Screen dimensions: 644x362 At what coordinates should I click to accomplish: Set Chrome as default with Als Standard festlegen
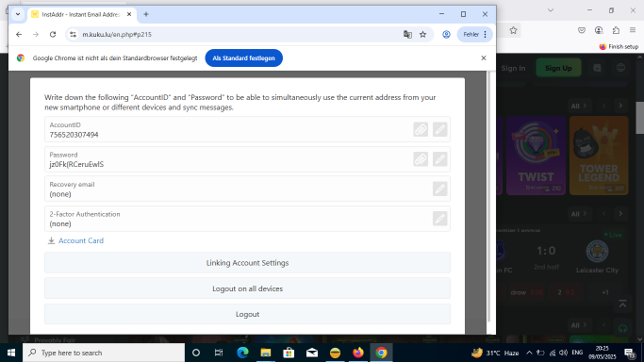(x=243, y=58)
